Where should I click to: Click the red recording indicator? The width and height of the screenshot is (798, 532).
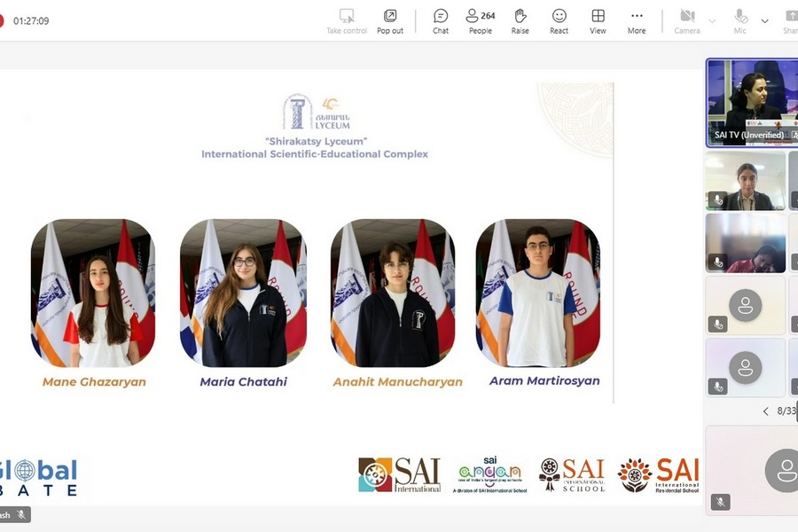[2, 20]
